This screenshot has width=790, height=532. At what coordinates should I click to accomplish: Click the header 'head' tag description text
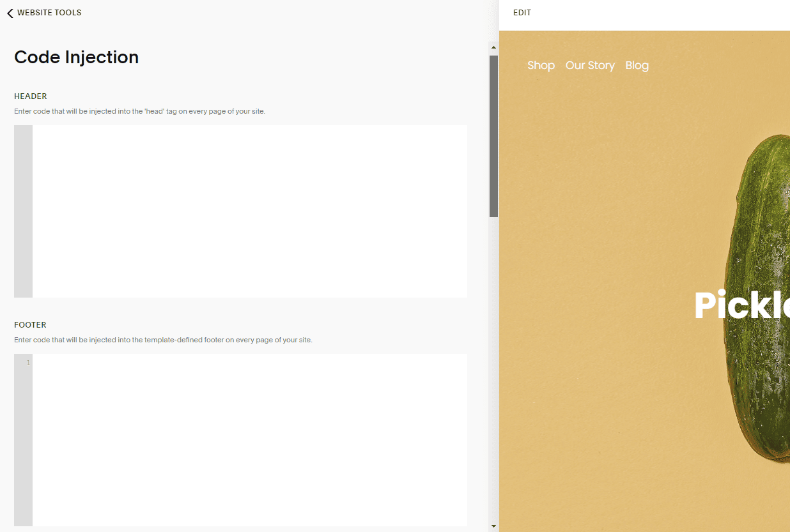tap(139, 111)
